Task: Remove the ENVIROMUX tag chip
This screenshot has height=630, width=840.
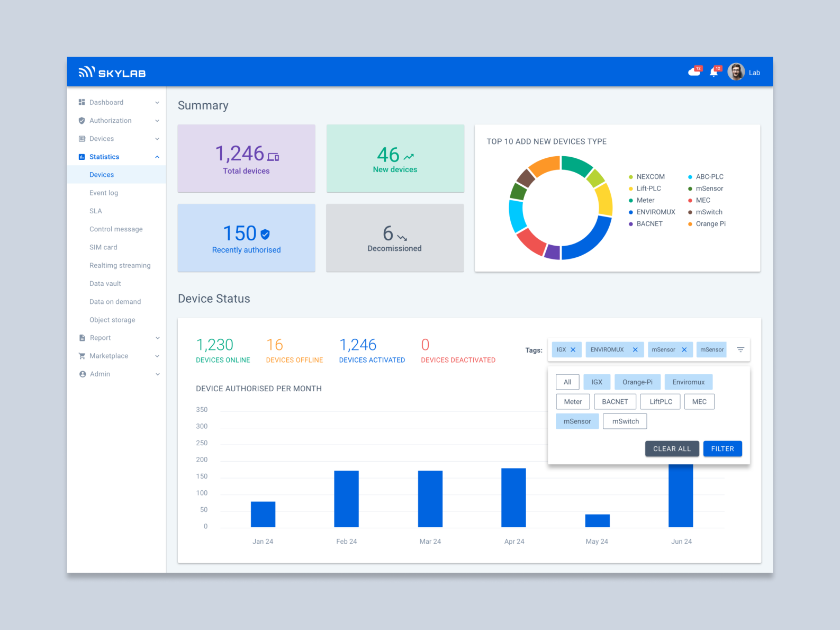Action: pyautogui.click(x=635, y=350)
